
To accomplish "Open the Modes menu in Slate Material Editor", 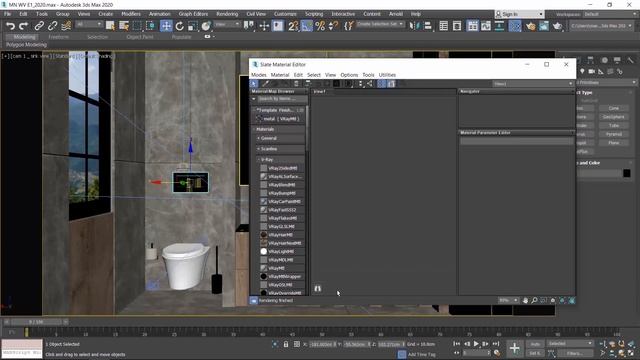I will coord(259,75).
